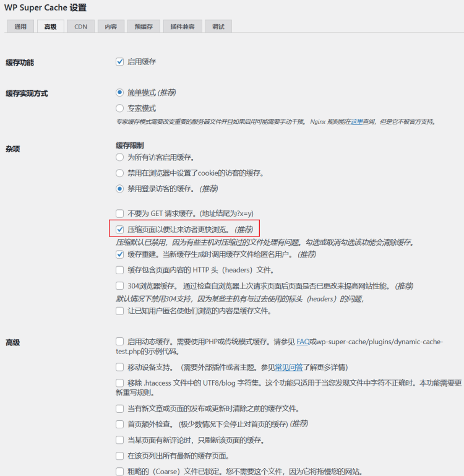
Task: Choose 为所有访客启用缓存 option
Action: pyautogui.click(x=119, y=157)
